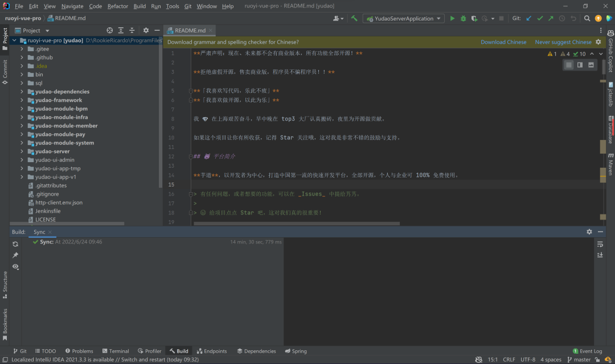Expand all in Project panel
615x364 pixels.
point(121,30)
